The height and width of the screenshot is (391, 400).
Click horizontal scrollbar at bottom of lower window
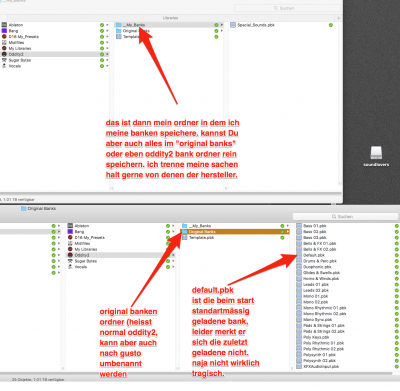[x=196, y=374]
